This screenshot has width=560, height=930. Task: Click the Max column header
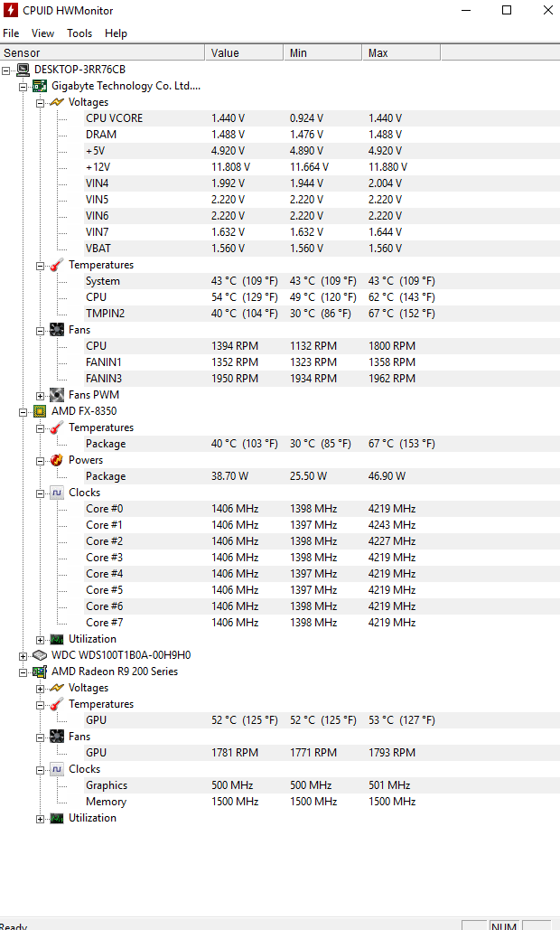[401, 52]
